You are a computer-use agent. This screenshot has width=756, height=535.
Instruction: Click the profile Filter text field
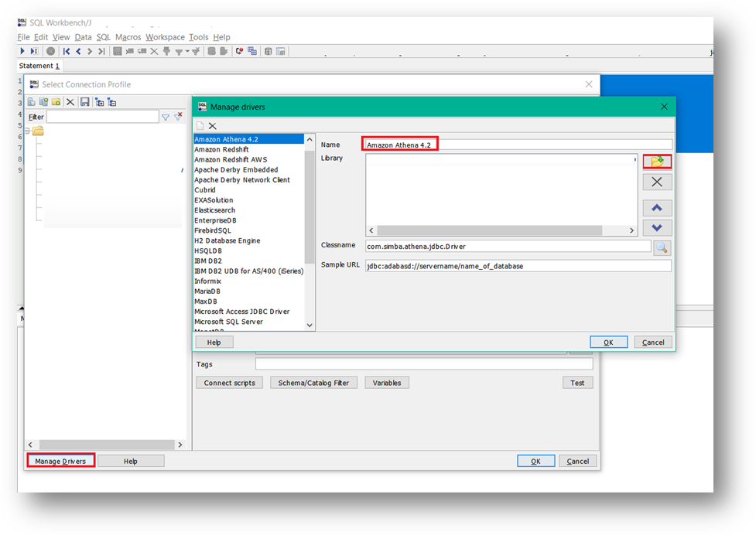tap(103, 117)
